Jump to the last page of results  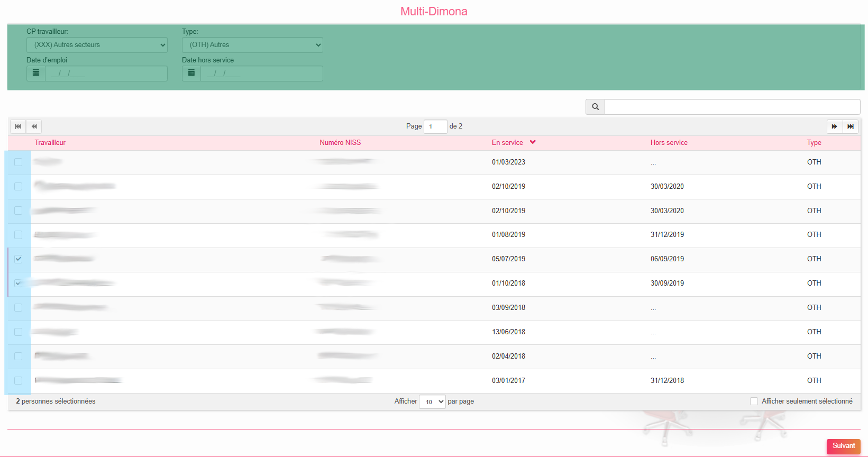850,126
